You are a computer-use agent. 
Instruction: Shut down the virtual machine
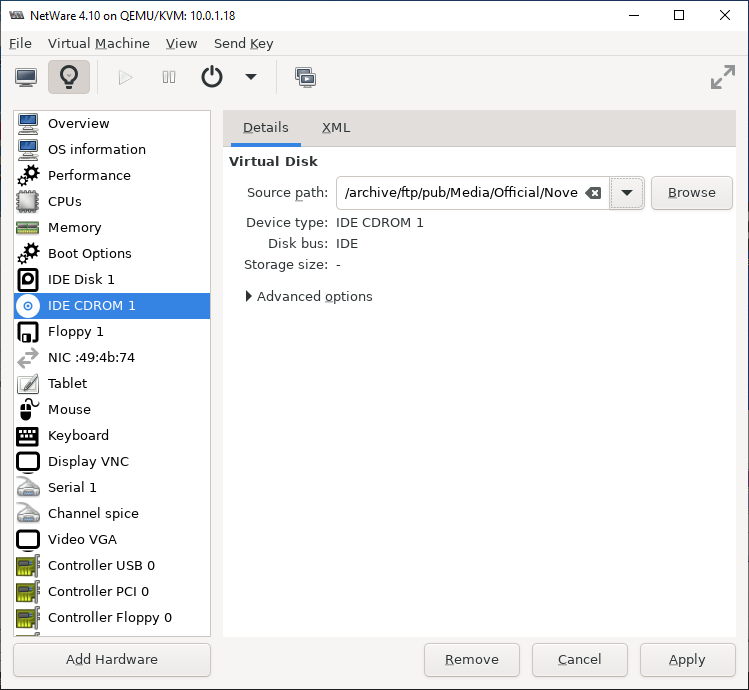[212, 77]
